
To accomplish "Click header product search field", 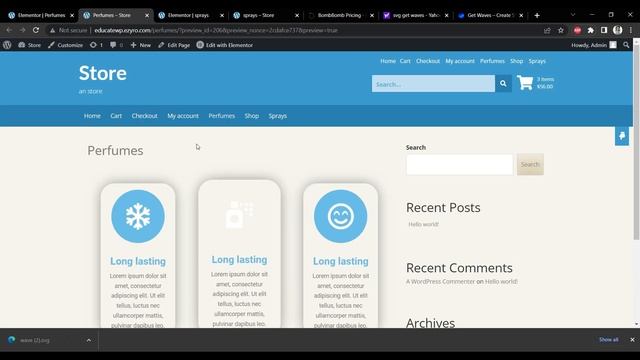I will pos(433,84).
